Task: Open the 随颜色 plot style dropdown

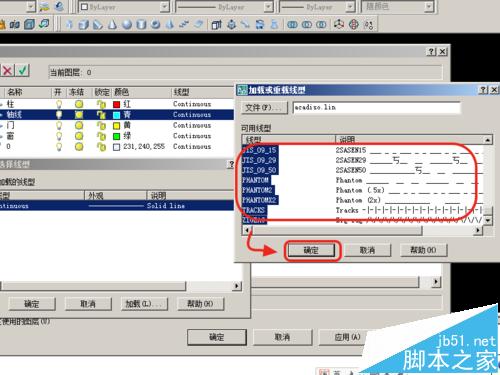Action: pyautogui.click(x=429, y=6)
